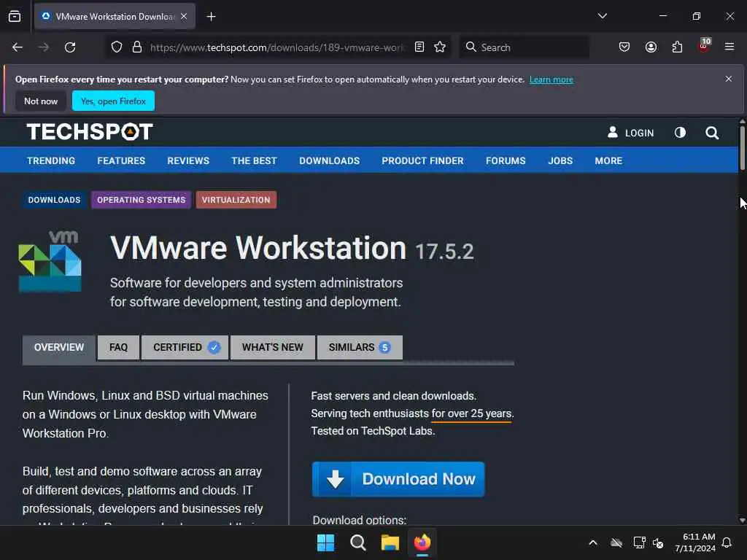Click the DOWNLOADS breadcrumb tag

[54, 200]
